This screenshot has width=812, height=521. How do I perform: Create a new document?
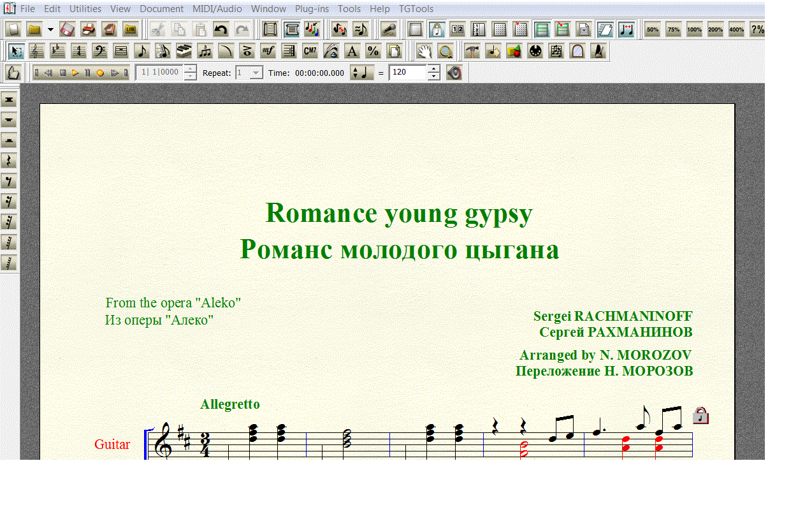pos(15,29)
